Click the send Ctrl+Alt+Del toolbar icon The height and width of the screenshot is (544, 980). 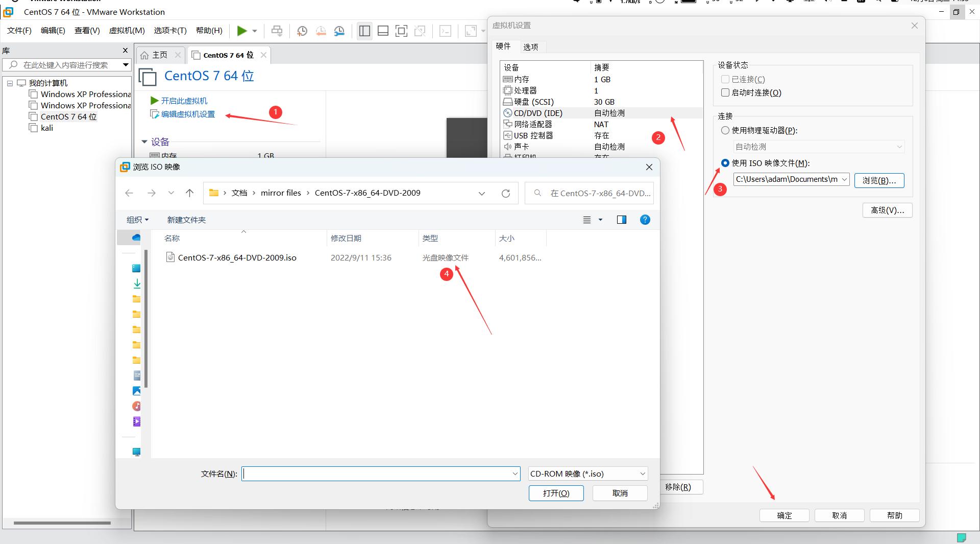tap(277, 31)
